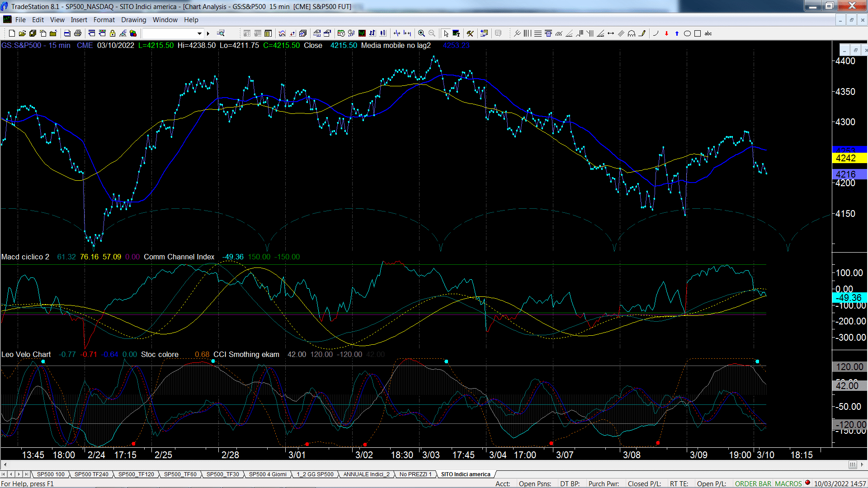Click MACROS in status bar
The width and height of the screenshot is (868, 488).
pyautogui.click(x=788, y=484)
